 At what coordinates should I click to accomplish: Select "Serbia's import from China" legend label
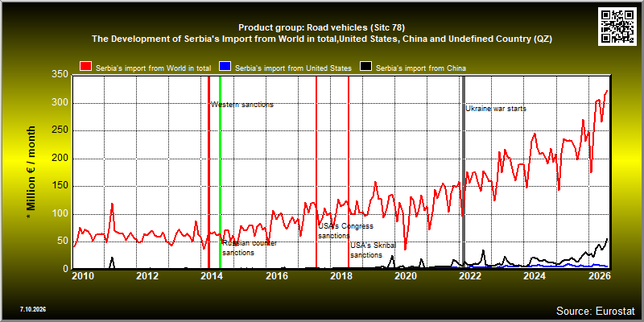(x=421, y=68)
